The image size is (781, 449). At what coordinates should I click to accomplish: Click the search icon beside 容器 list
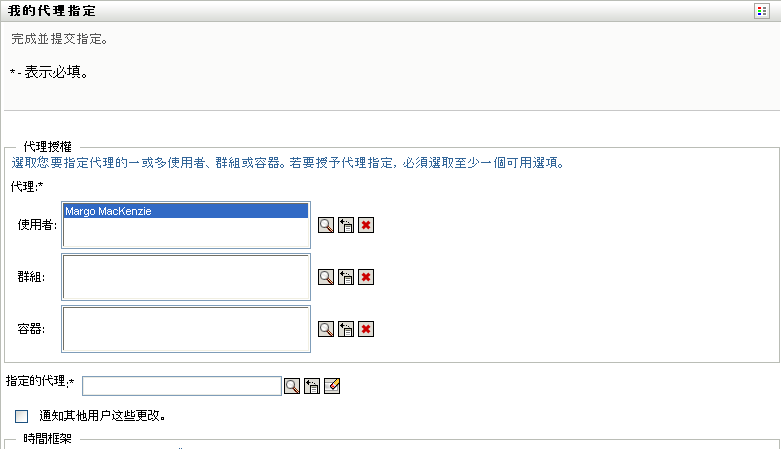pyautogui.click(x=326, y=329)
